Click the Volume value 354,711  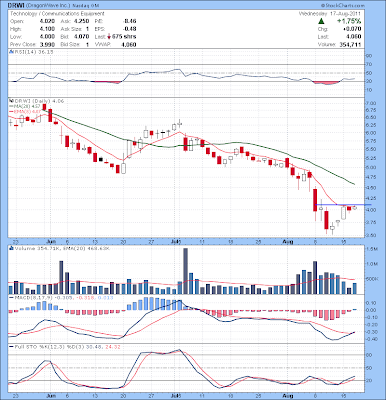click(x=350, y=44)
